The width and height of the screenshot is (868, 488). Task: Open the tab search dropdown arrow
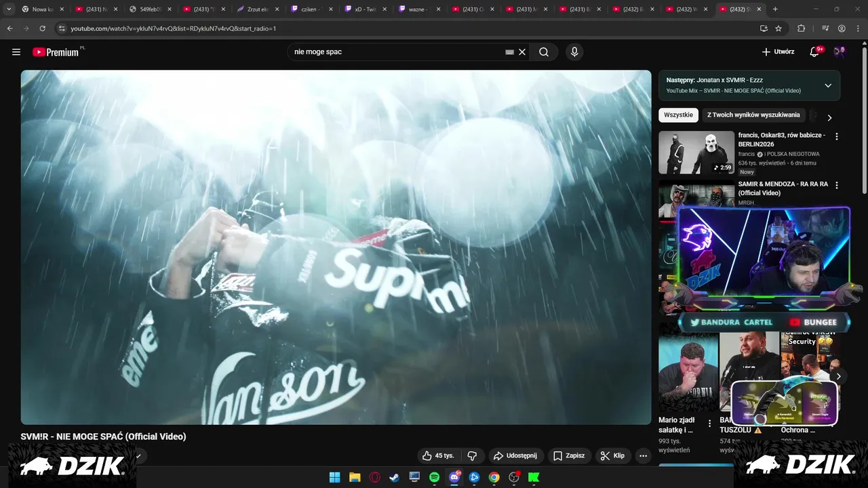9,9
